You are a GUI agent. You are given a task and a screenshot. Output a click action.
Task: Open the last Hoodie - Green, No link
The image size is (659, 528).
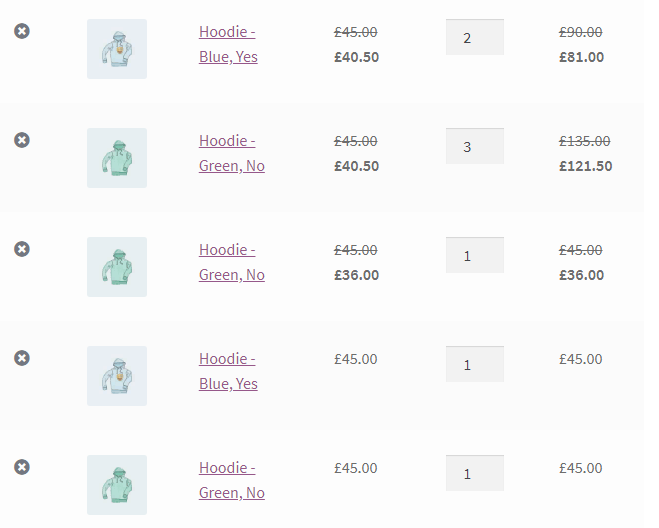pyautogui.click(x=232, y=480)
